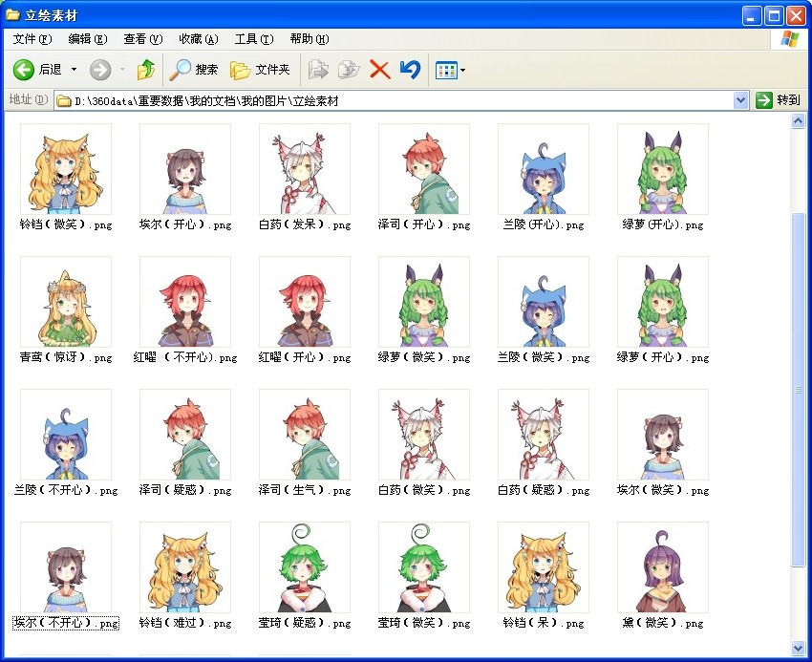This screenshot has height=662, width=812.
Task: Click the file name 泽司(疑惑).png
Action: point(185,490)
